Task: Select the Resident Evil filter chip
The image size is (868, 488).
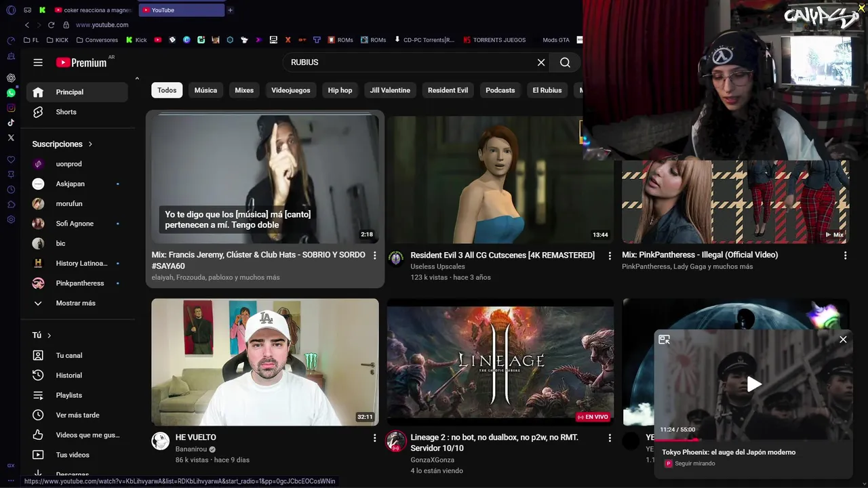Action: [x=448, y=90]
